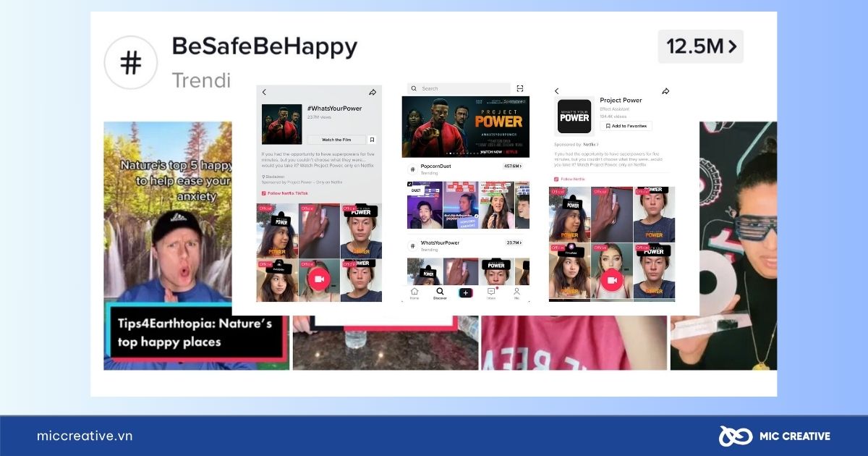868x456 pixels.
Task: Click the Follow Netflix link on effect page
Action: click(569, 179)
